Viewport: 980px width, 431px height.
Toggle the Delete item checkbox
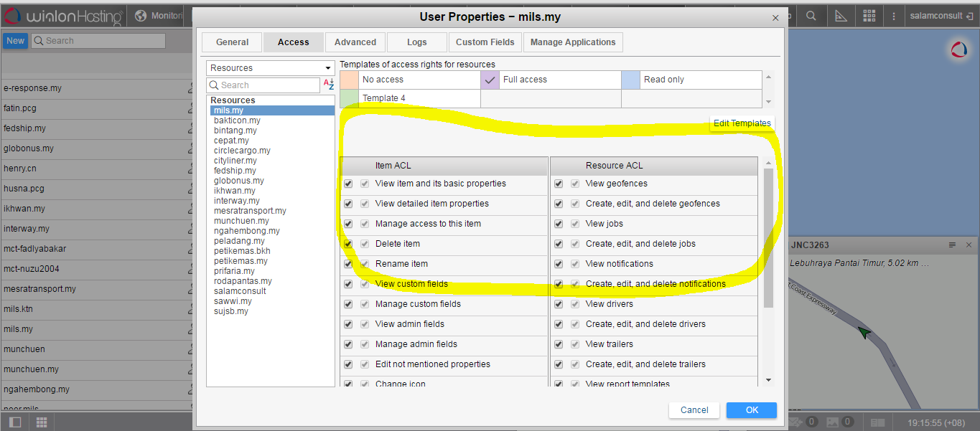tap(348, 244)
